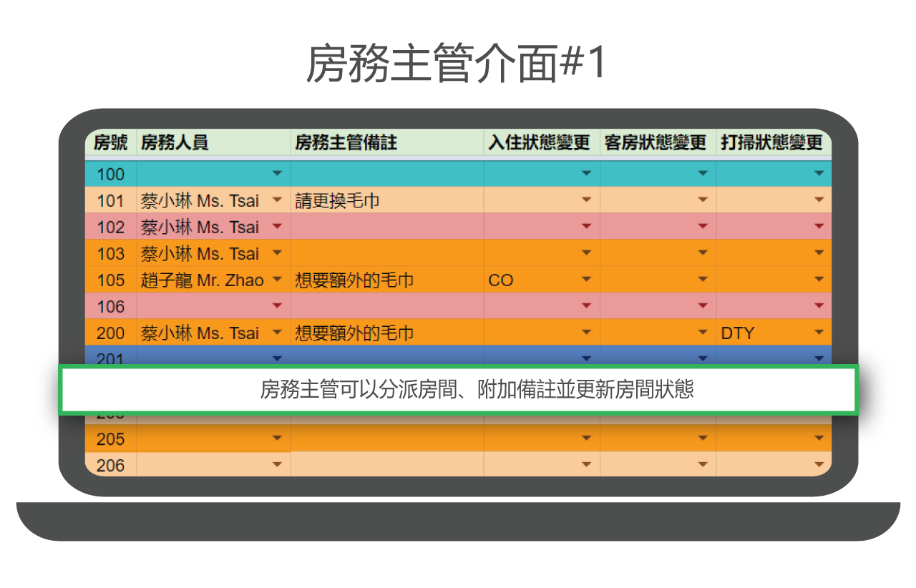
Task: Open 入住狀態變更 dropdown for room 106
Action: (587, 306)
